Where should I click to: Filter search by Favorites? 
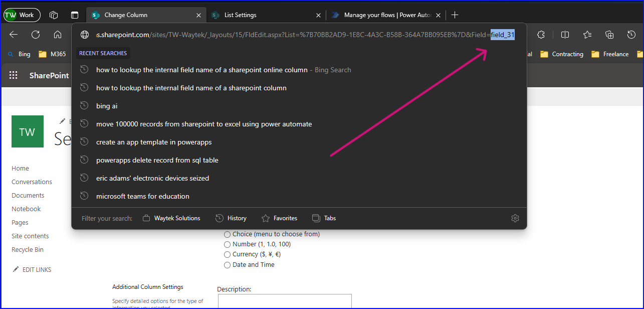(x=280, y=218)
